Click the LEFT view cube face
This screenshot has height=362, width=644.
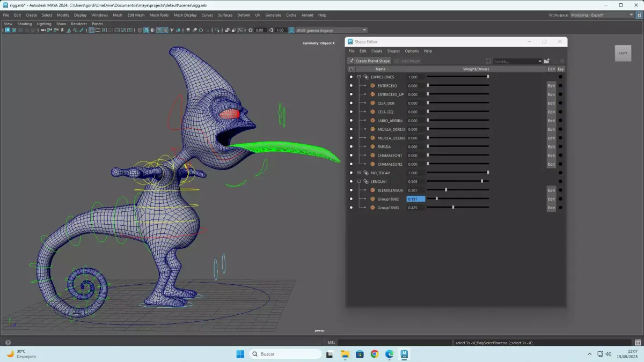[x=623, y=53]
